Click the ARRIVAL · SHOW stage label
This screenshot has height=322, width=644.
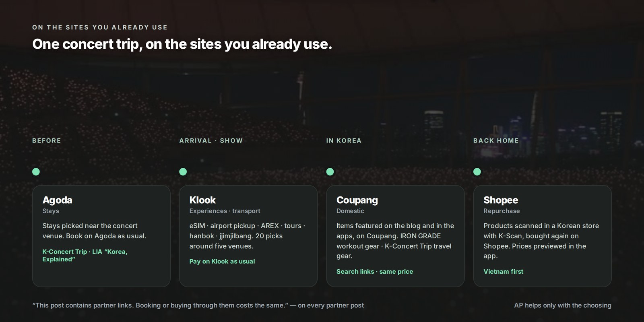(211, 140)
